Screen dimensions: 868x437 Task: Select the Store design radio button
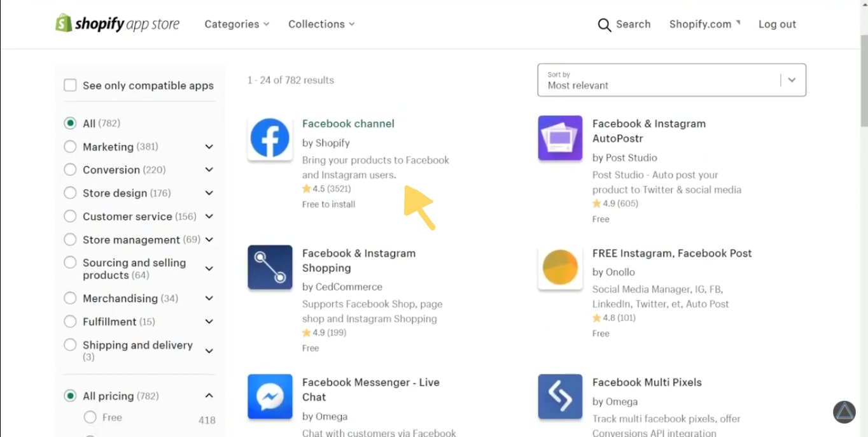pyautogui.click(x=70, y=193)
